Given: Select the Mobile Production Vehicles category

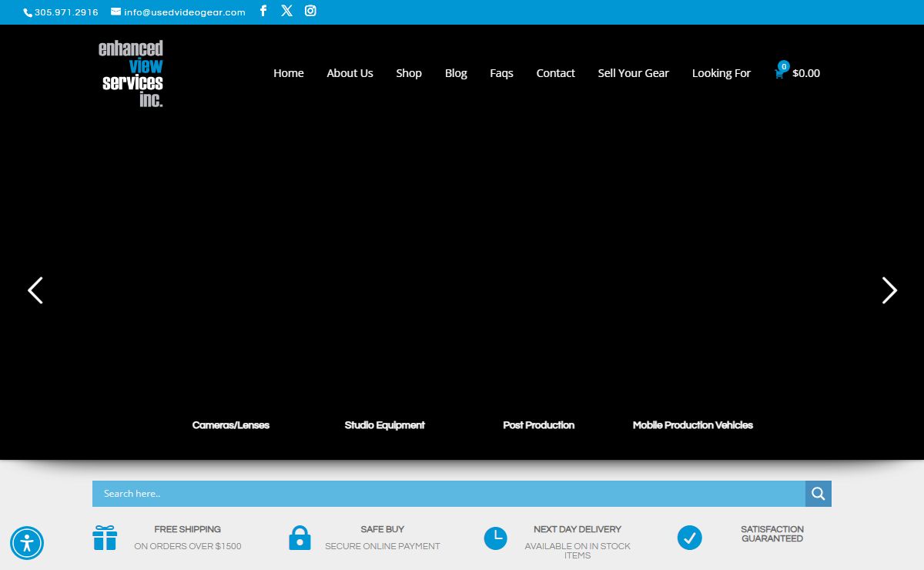Looking at the screenshot, I should (x=692, y=425).
